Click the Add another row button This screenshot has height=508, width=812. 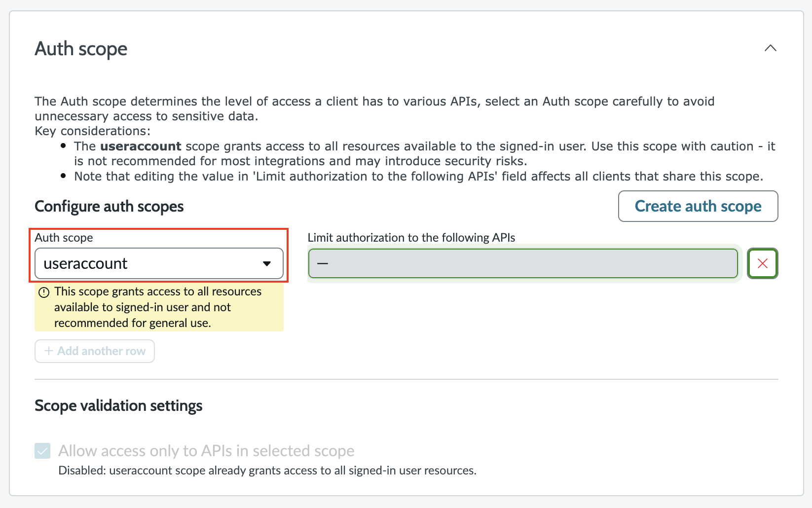click(x=95, y=351)
